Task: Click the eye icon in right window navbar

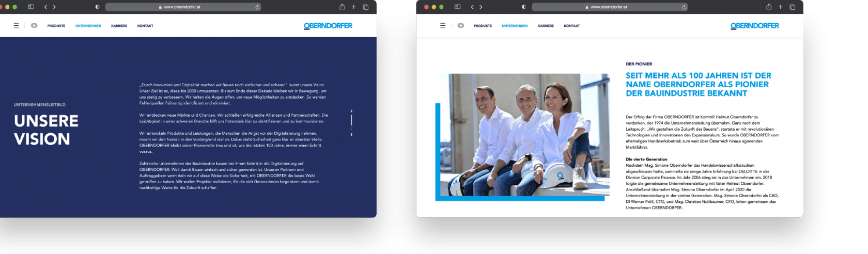Action: pos(461,25)
